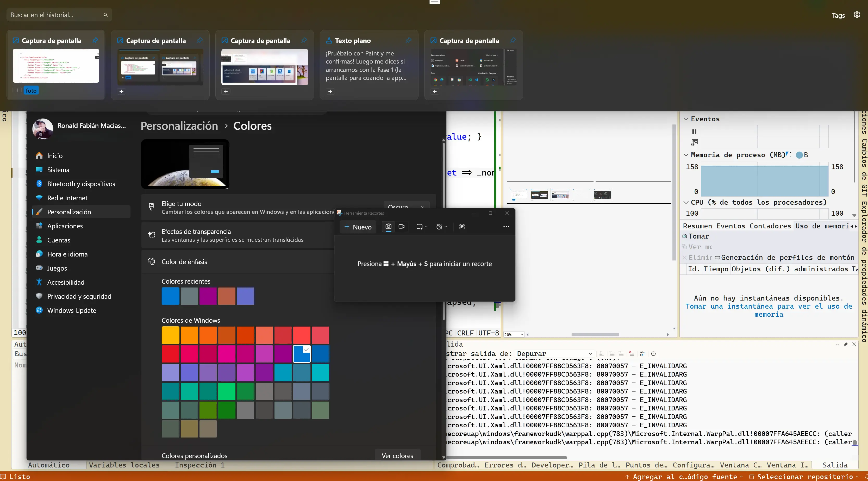Switch to Eventos diagnostics tab
Image resolution: width=868 pixels, height=481 pixels.
point(730,226)
